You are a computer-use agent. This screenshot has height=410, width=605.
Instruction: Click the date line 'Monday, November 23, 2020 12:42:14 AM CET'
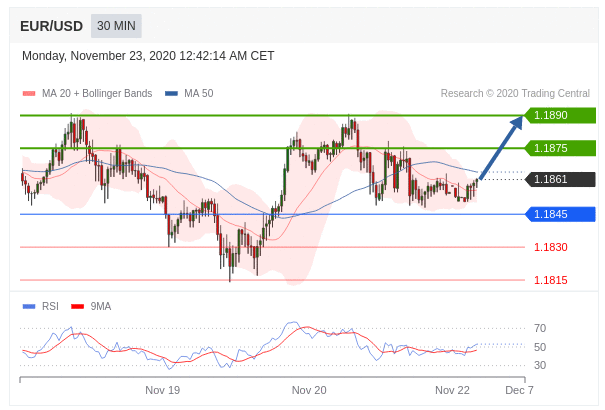pyautogui.click(x=148, y=56)
